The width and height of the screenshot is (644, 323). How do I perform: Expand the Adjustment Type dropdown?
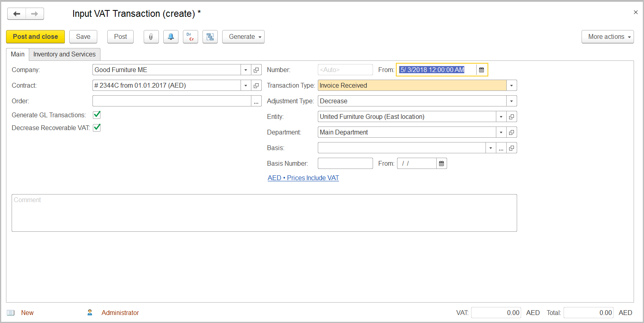click(x=512, y=101)
